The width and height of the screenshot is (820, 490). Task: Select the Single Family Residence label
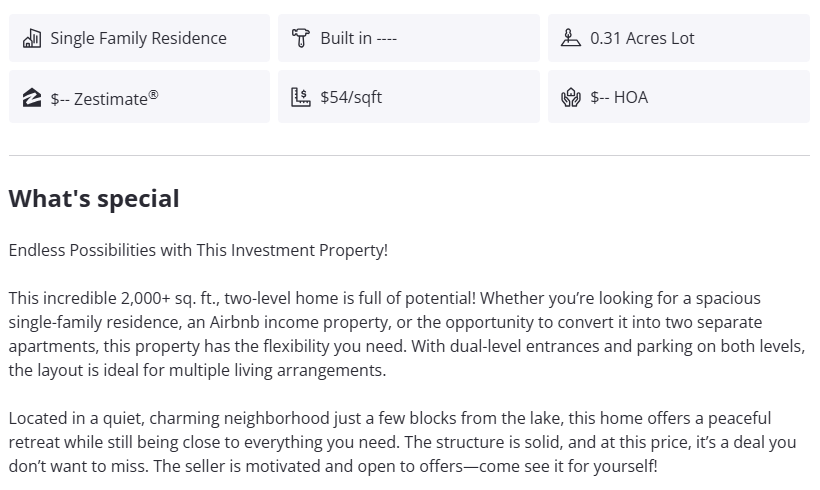(x=138, y=39)
